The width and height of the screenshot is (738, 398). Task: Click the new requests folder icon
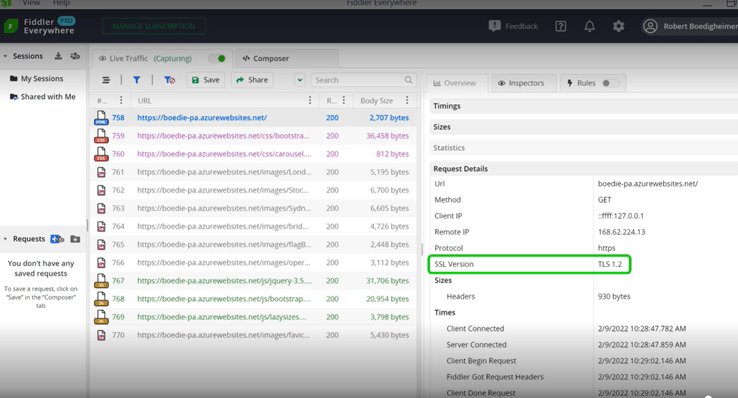(75, 239)
